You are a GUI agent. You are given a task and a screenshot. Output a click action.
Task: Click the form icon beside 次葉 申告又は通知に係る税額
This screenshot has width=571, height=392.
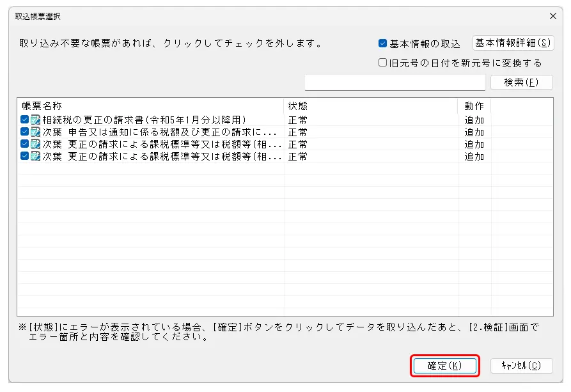35,132
